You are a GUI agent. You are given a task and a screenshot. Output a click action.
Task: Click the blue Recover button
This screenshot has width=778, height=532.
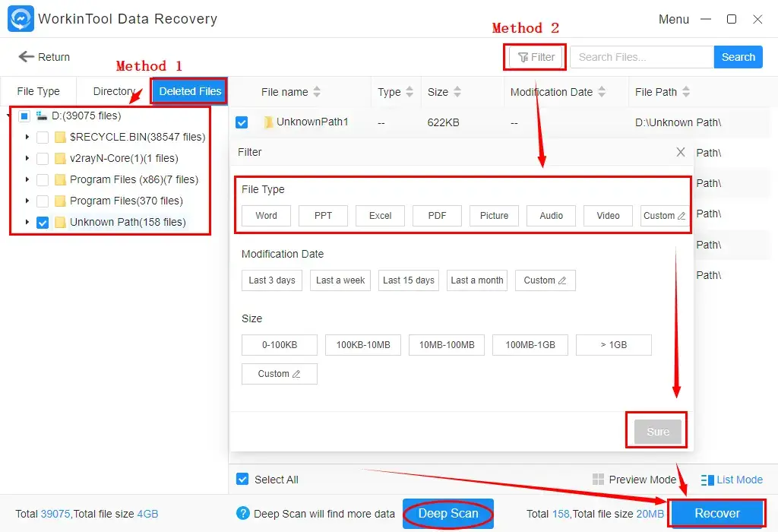[717, 513]
